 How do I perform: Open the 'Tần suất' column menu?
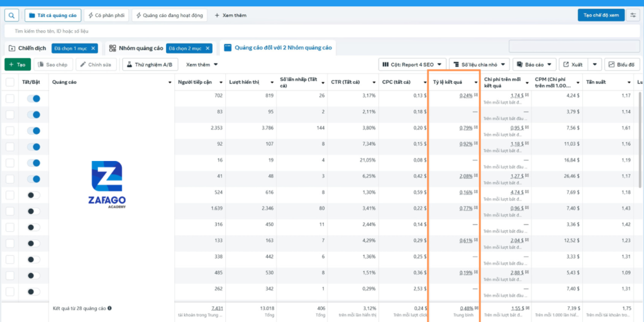coord(628,82)
